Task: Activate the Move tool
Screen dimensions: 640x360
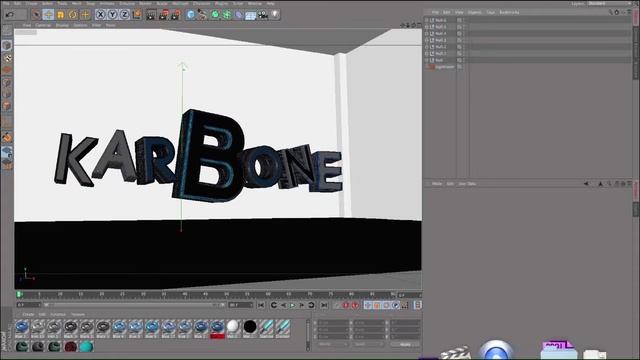Action: click(x=48, y=15)
